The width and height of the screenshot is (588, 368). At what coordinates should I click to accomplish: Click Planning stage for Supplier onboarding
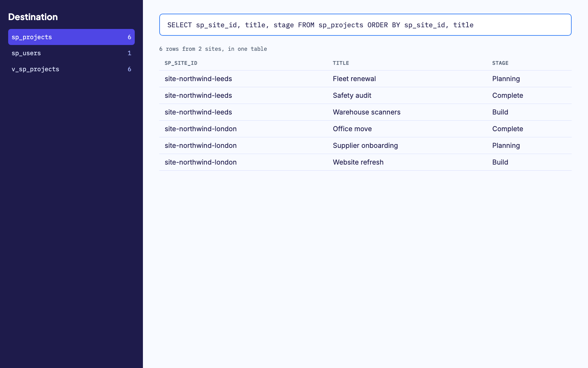click(506, 145)
